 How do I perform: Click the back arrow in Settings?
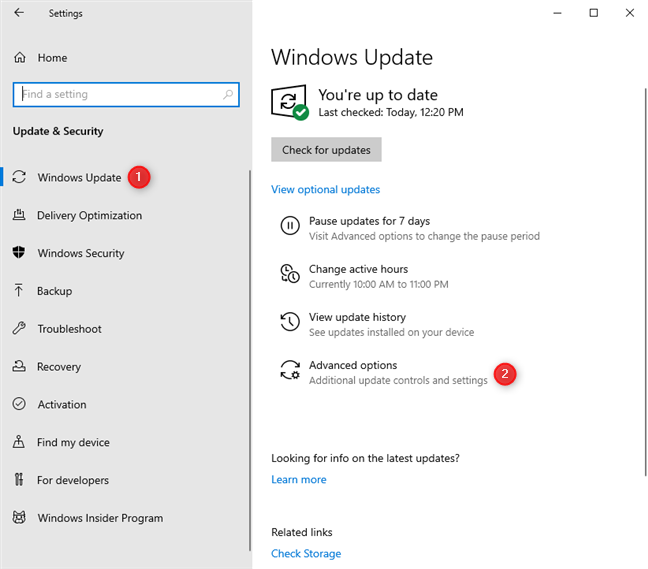click(x=19, y=13)
